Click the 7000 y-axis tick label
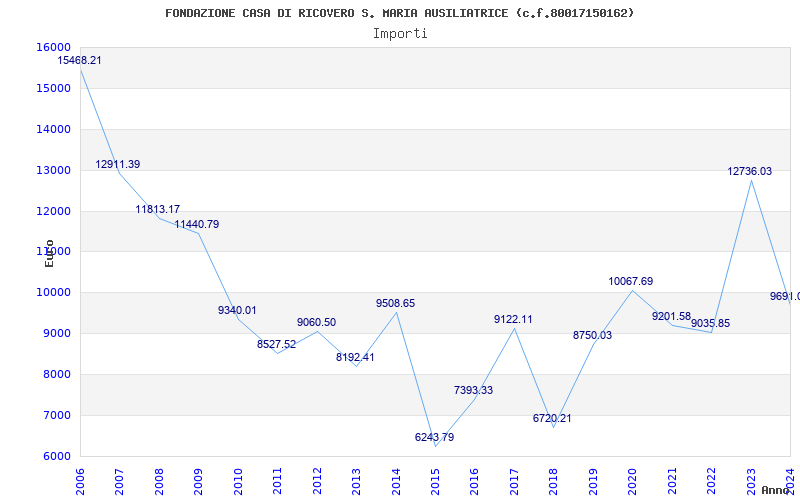 (57, 415)
